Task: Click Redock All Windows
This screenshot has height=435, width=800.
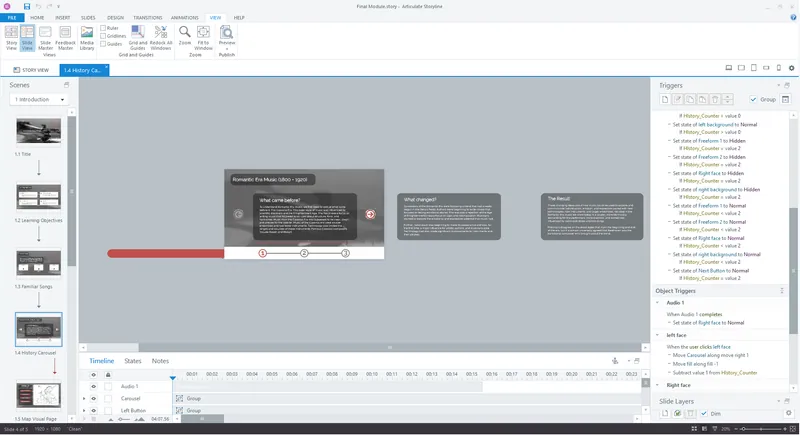Action: pyautogui.click(x=161, y=38)
